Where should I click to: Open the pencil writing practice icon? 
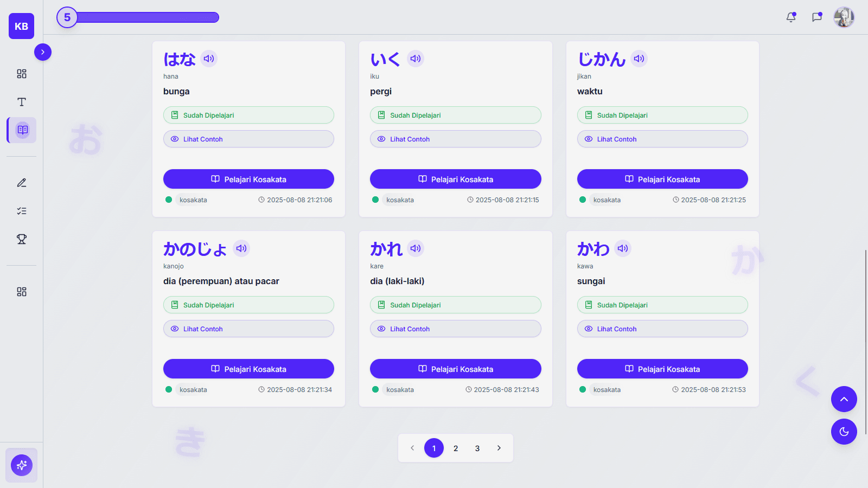pos(22,183)
